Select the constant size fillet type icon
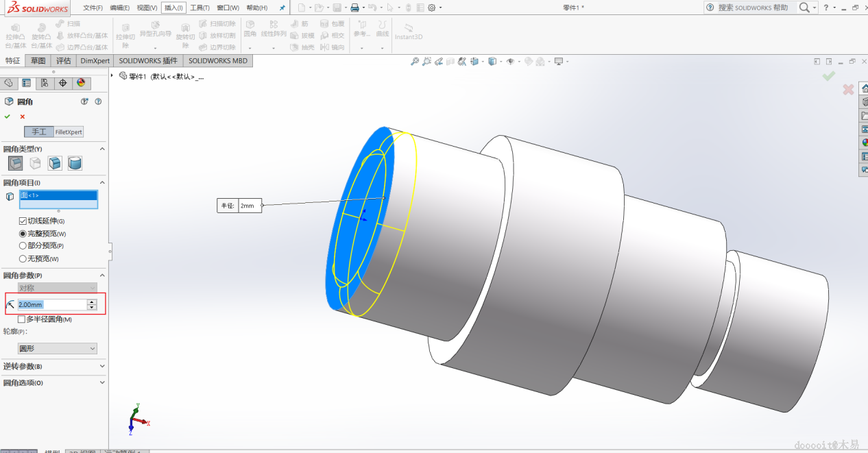Image resolution: width=868 pixels, height=453 pixels. [x=15, y=163]
